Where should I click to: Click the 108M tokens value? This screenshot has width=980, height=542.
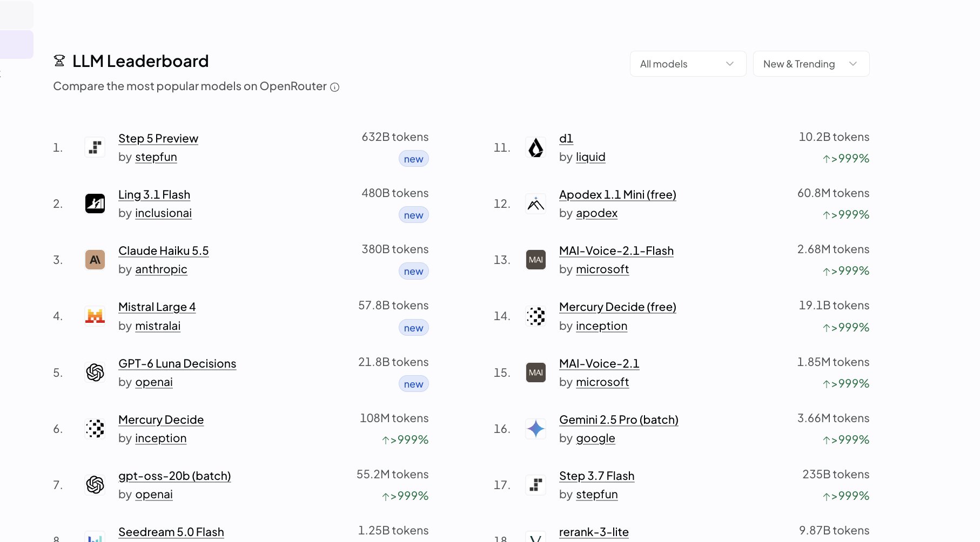coord(394,418)
